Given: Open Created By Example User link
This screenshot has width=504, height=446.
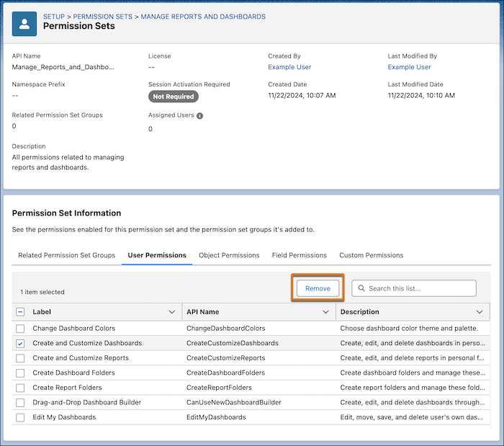Looking at the screenshot, I should coord(289,67).
